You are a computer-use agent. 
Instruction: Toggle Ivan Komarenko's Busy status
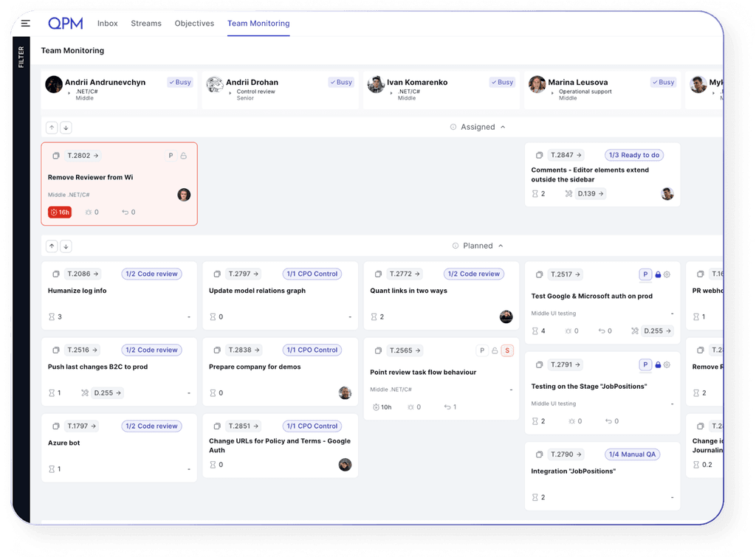tap(502, 82)
